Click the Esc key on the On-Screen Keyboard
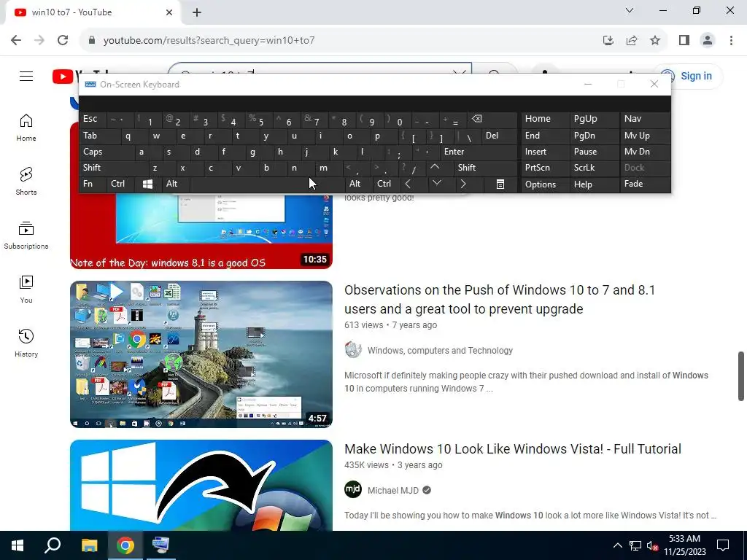 pos(93,119)
